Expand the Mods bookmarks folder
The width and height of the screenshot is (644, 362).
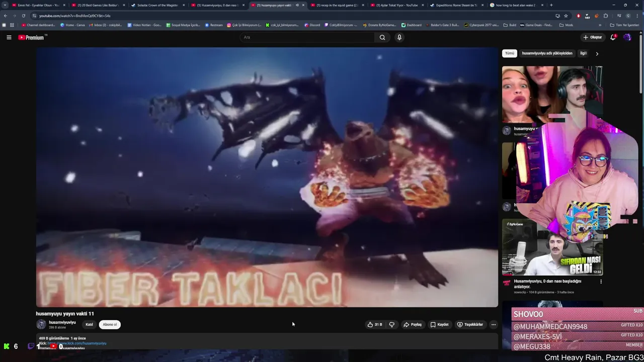coord(566,25)
